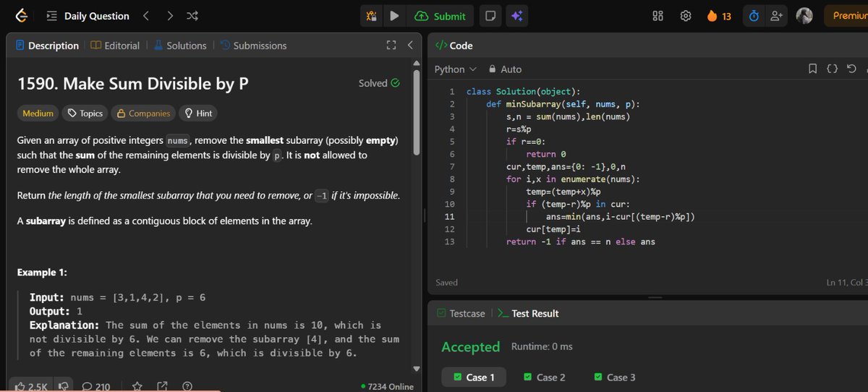This screenshot has width=868, height=392.
Task: Click the Solved status indicator
Action: tap(379, 83)
